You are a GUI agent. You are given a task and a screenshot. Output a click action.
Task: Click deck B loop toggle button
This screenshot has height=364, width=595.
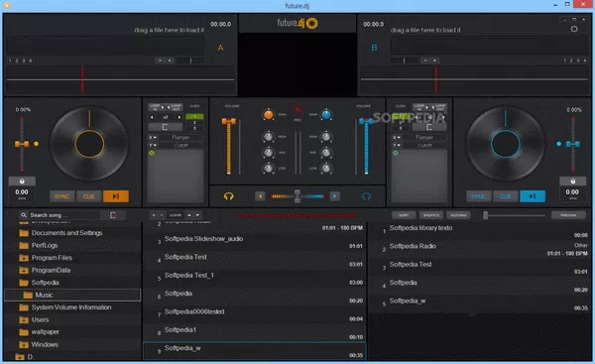pyautogui.click(x=429, y=127)
